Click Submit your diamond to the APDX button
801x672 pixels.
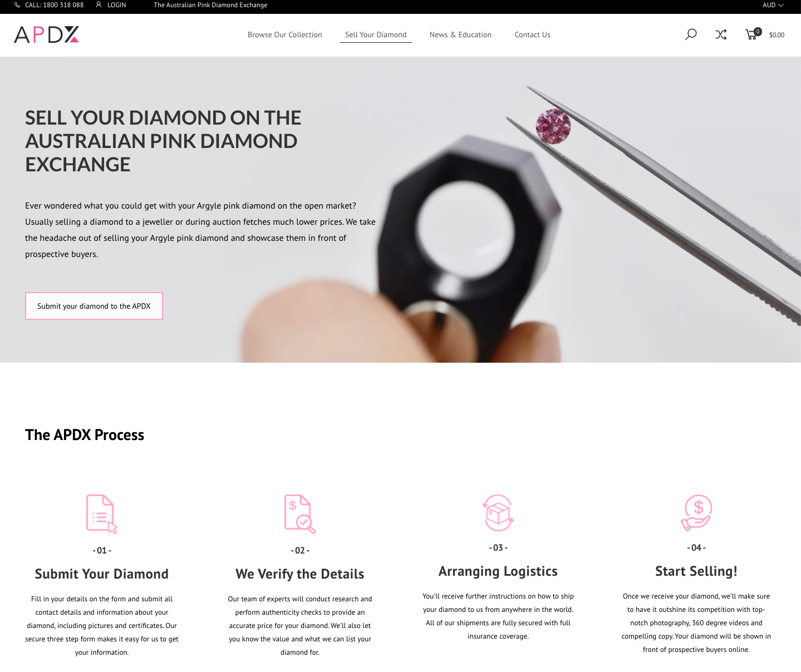(x=94, y=306)
